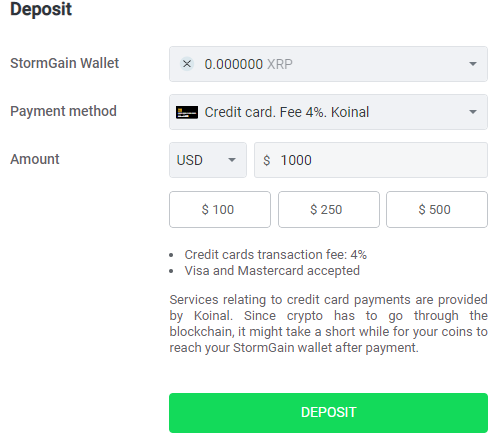Open the USD currency dropdown

point(208,160)
